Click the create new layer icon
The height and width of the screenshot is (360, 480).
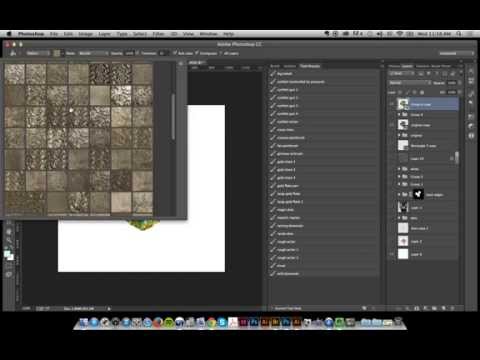click(x=443, y=308)
